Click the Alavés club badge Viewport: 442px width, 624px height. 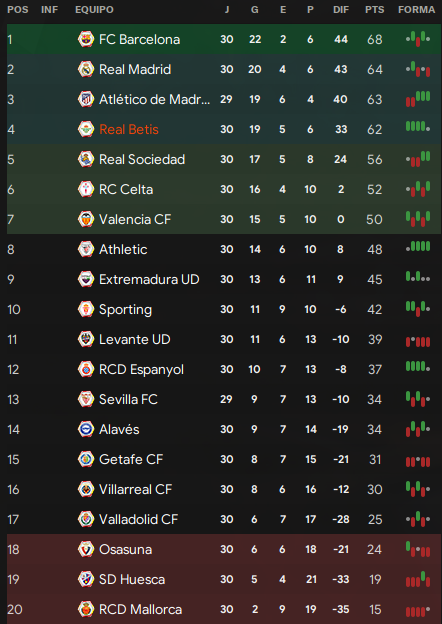[x=86, y=429]
